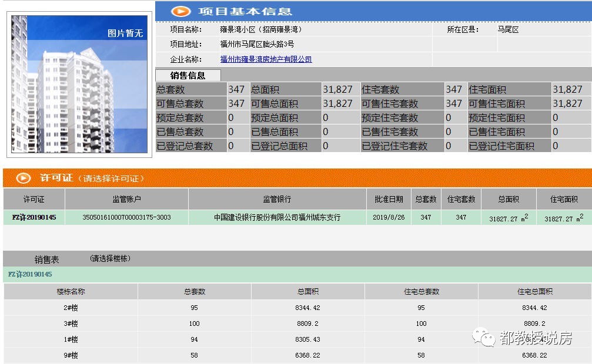
Task: Click the 批准日期 column header
Action: [387, 198]
